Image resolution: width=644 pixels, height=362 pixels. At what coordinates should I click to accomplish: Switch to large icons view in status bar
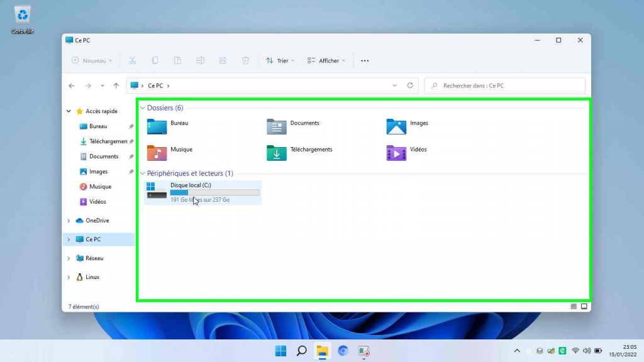(x=584, y=307)
